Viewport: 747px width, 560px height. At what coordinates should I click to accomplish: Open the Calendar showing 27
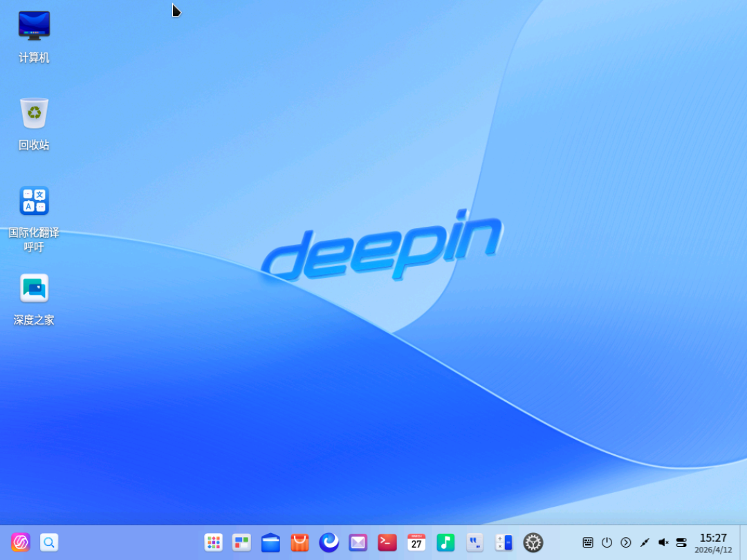[416, 543]
